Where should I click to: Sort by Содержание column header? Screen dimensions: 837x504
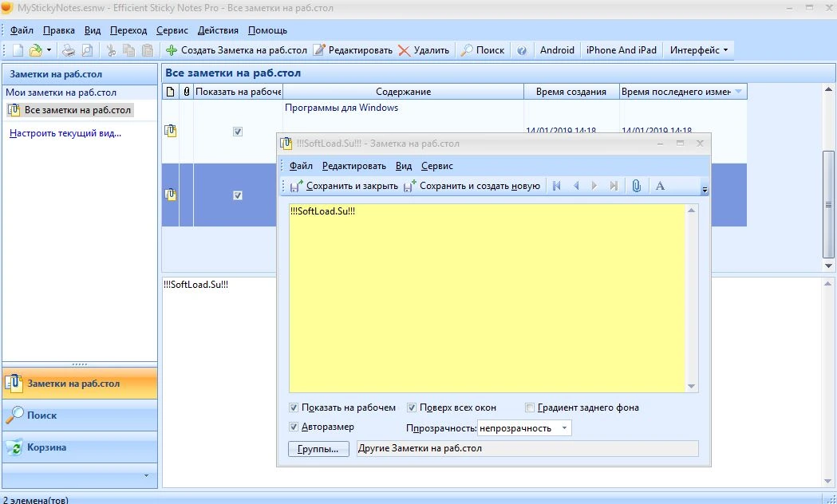point(403,92)
